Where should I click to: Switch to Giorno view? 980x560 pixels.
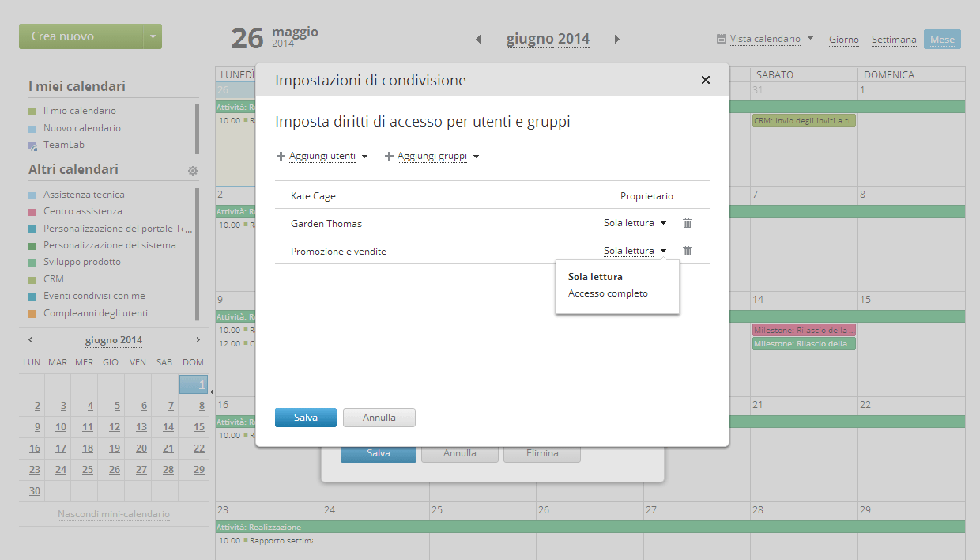point(844,40)
